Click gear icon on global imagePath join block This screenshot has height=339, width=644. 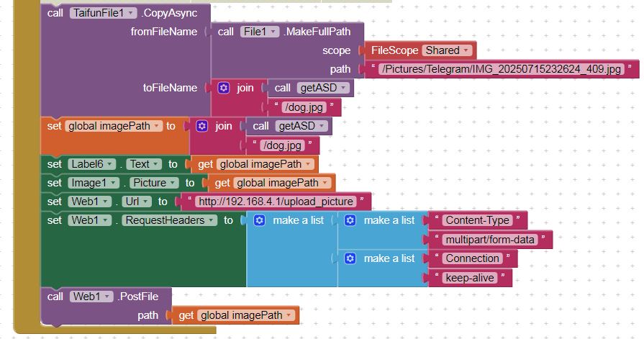pos(202,126)
